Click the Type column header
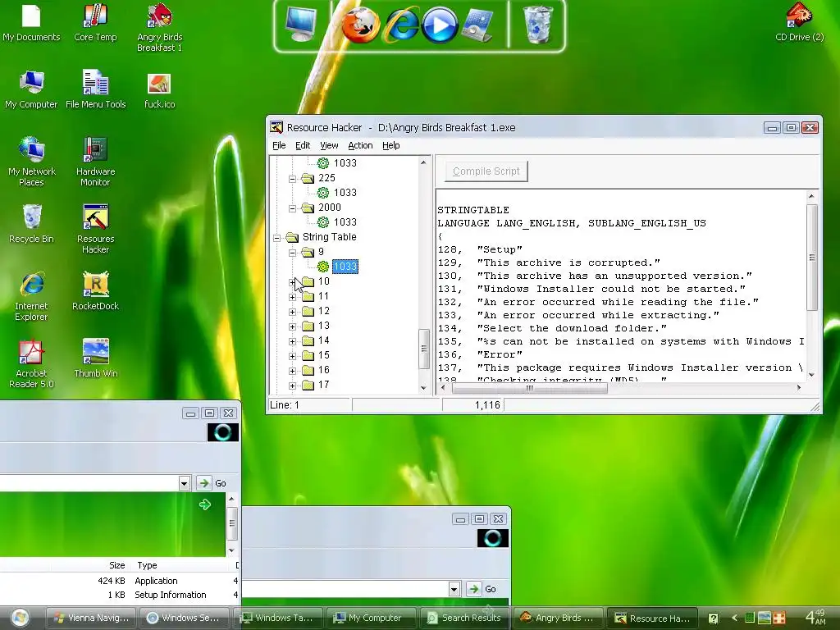Image resolution: width=840 pixels, height=630 pixels. point(148,565)
